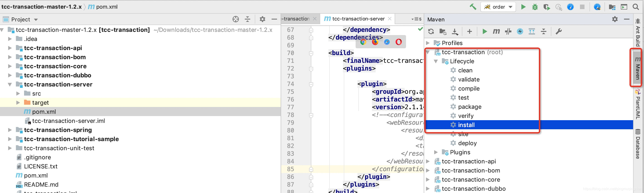Click the green inspection checkmark in the editor
The height and width of the screenshot is (193, 644).
[421, 29]
